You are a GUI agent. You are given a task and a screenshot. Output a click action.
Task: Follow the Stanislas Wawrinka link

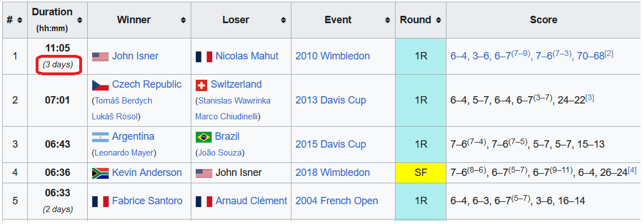[x=234, y=101]
